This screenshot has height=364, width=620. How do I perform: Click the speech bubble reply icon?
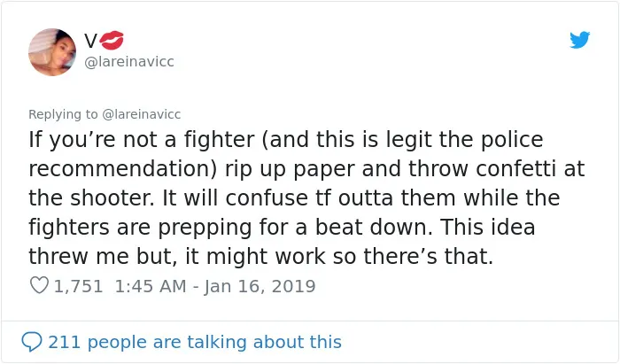[x=32, y=342]
